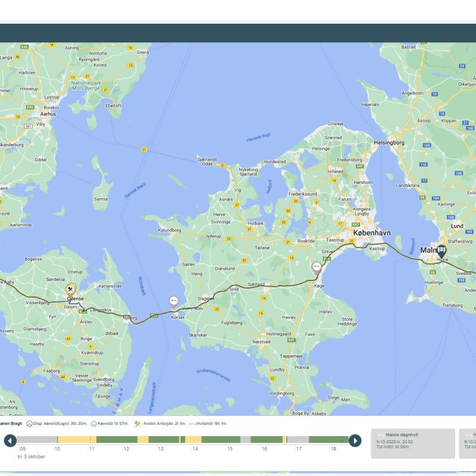This screenshot has height=476, width=476.
Task: Select the destination flag marker at Malmö
Action: [x=441, y=251]
